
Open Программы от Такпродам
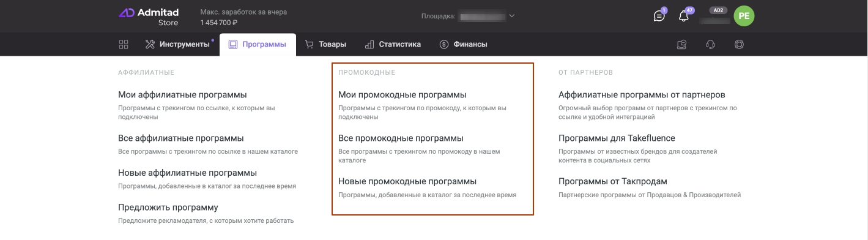(x=613, y=181)
